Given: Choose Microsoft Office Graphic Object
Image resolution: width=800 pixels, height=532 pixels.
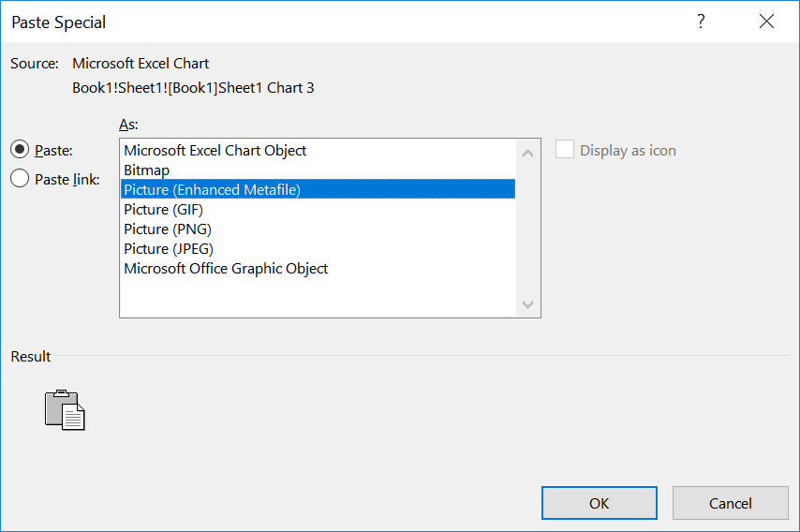Looking at the screenshot, I should pyautogui.click(x=226, y=269).
